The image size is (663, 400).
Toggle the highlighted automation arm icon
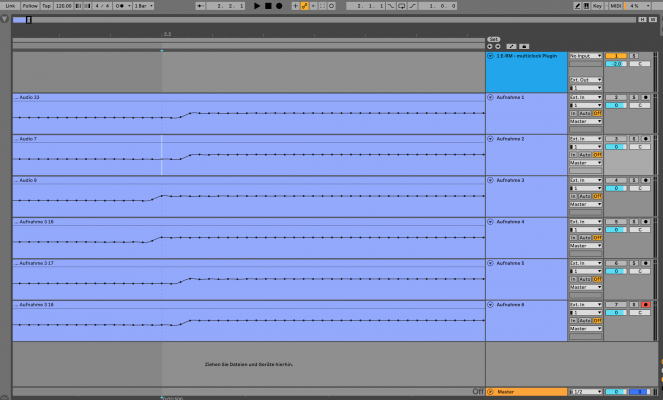pos(304,6)
